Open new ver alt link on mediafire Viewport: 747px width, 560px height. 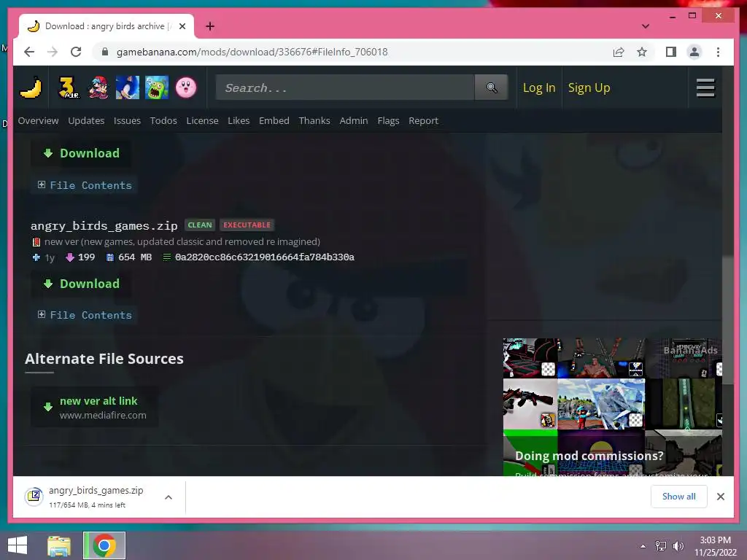(x=95, y=407)
